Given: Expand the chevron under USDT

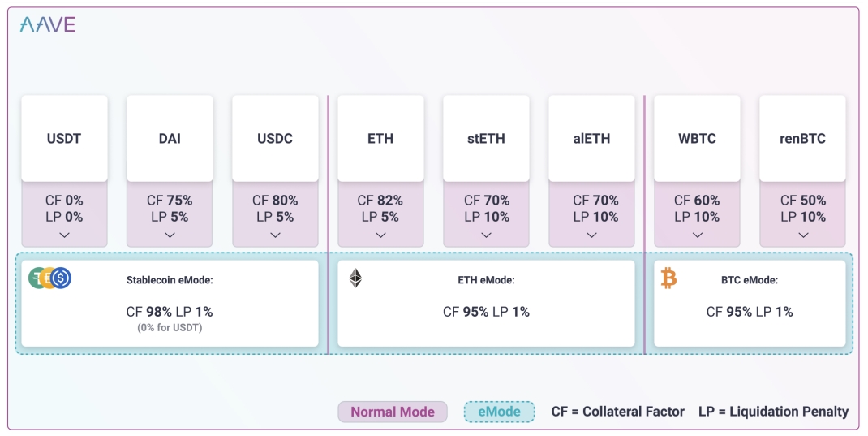Looking at the screenshot, I should pyautogui.click(x=64, y=235).
